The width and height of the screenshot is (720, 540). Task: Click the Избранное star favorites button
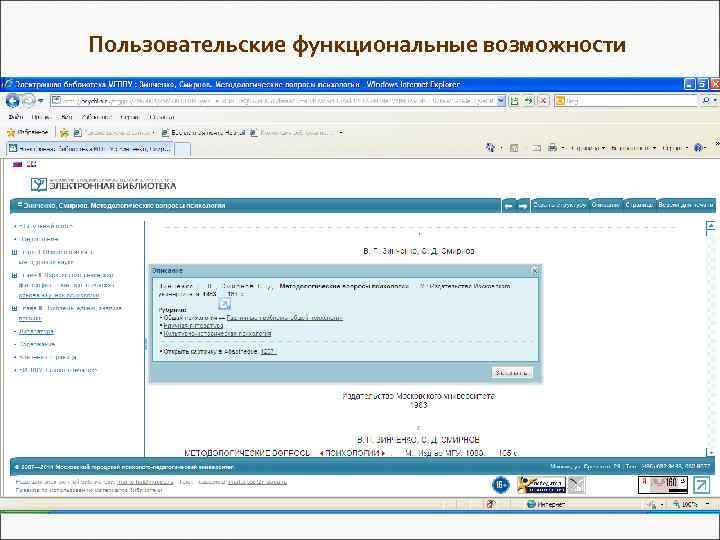coord(28,133)
